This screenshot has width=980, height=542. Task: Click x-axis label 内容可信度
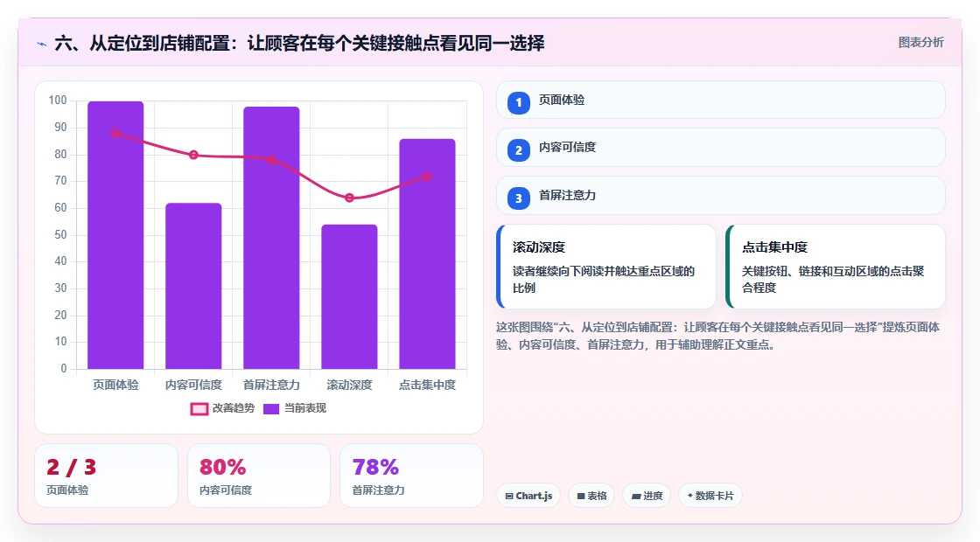pos(193,385)
